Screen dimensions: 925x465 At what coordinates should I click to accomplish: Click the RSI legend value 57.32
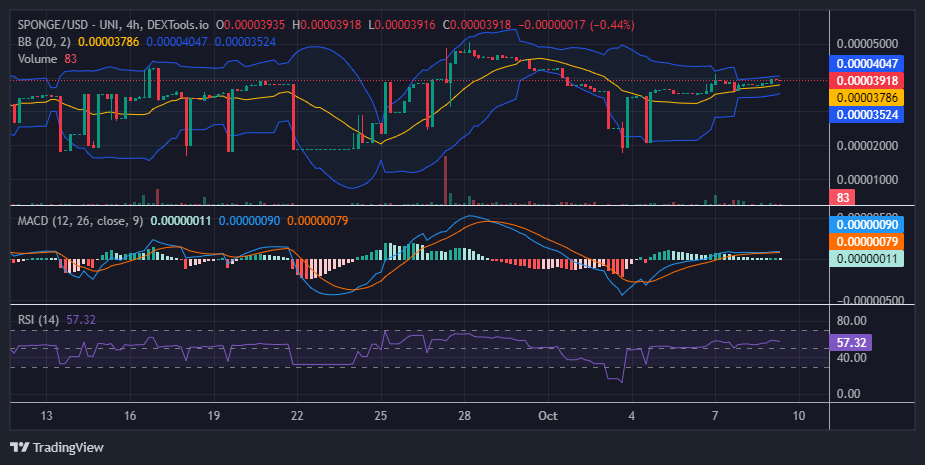[x=81, y=320]
